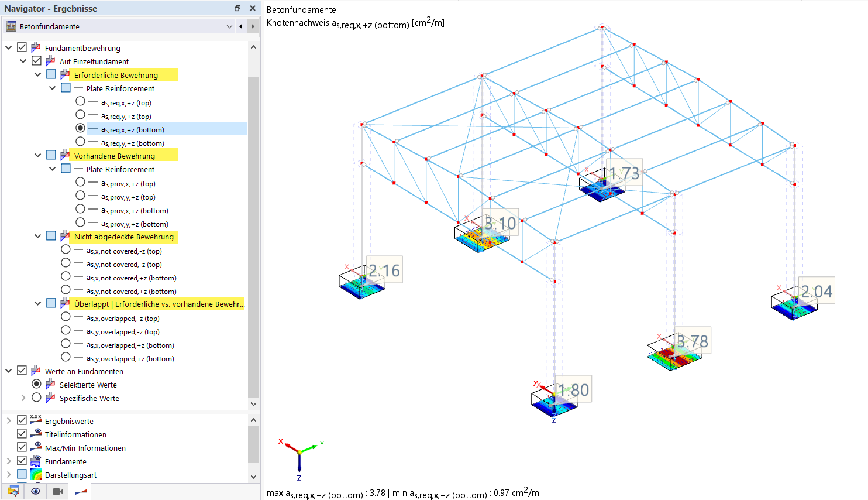Click Darstellungsart color icon

36,474
